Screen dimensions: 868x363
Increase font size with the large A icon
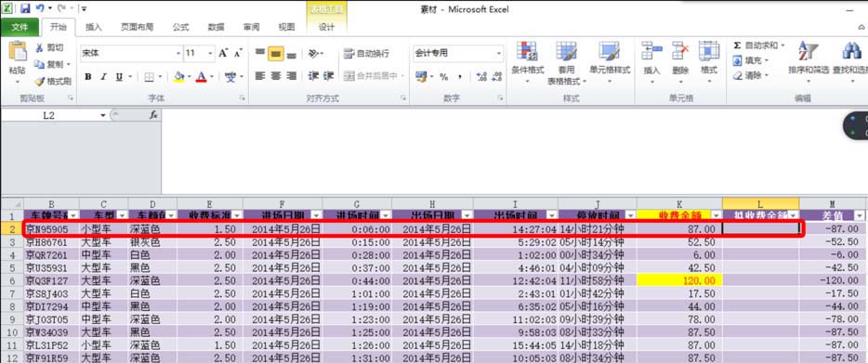tap(223, 53)
